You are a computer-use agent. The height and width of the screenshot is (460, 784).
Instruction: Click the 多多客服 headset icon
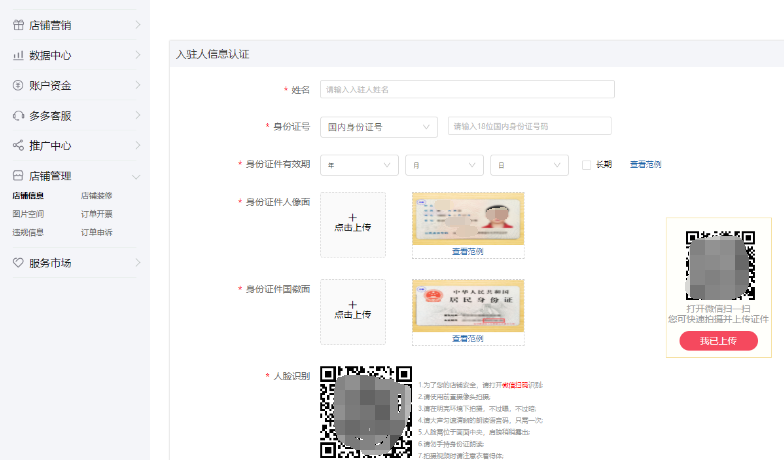tap(18, 116)
